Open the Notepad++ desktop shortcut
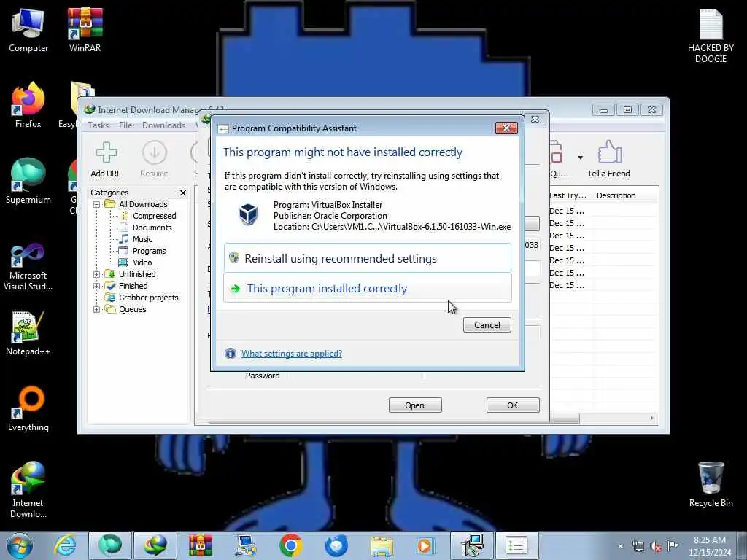 tap(28, 333)
